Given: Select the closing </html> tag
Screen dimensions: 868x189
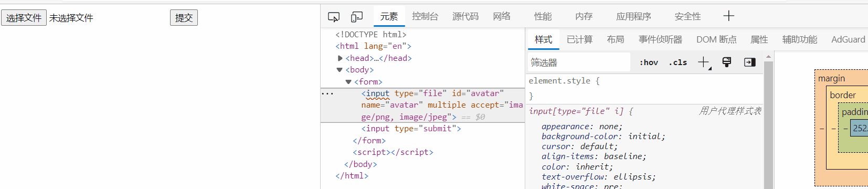Looking at the screenshot, I should [x=352, y=176].
